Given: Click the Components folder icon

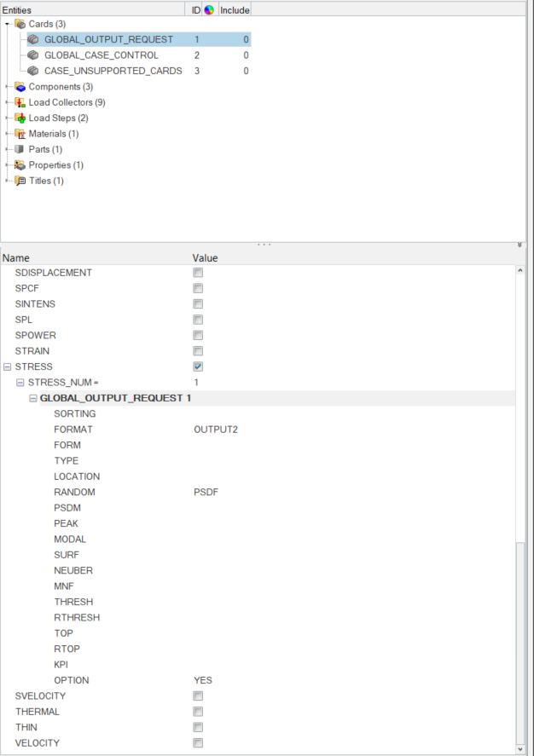Looking at the screenshot, I should pyautogui.click(x=20, y=87).
